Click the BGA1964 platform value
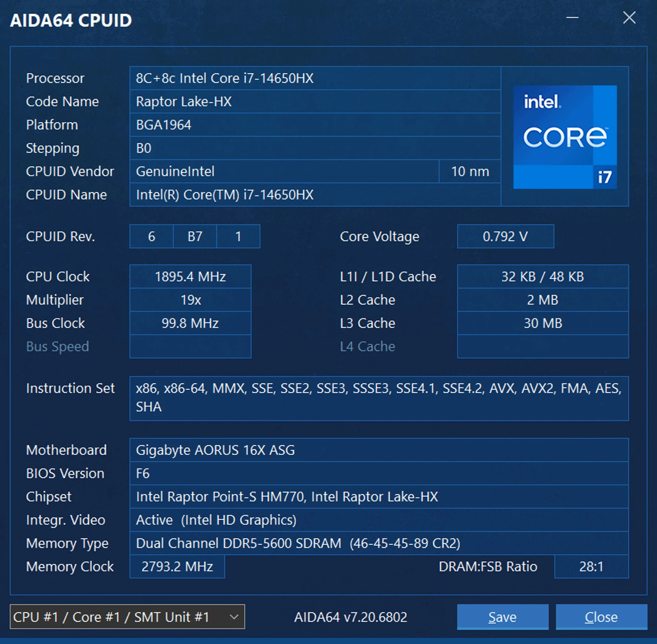The width and height of the screenshot is (657, 644). pos(315,125)
